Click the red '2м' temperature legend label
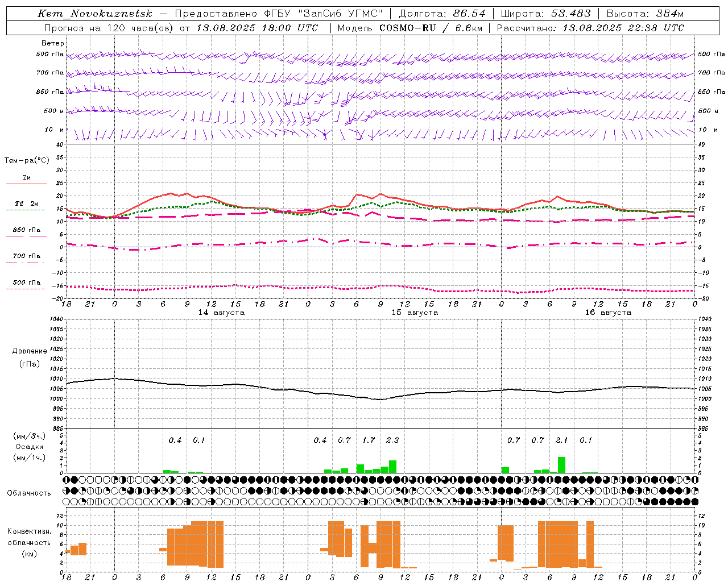 pos(27,178)
